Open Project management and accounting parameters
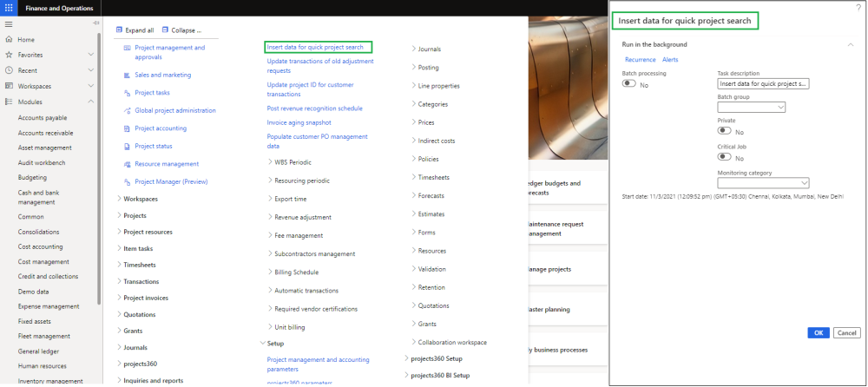868x387 pixels. point(318,364)
